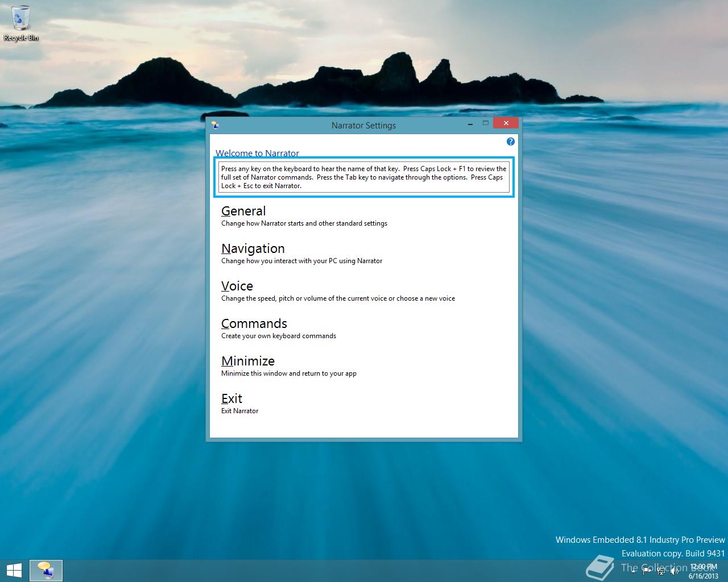Click 'Change the speed, pitch or volume' description

[x=338, y=298]
